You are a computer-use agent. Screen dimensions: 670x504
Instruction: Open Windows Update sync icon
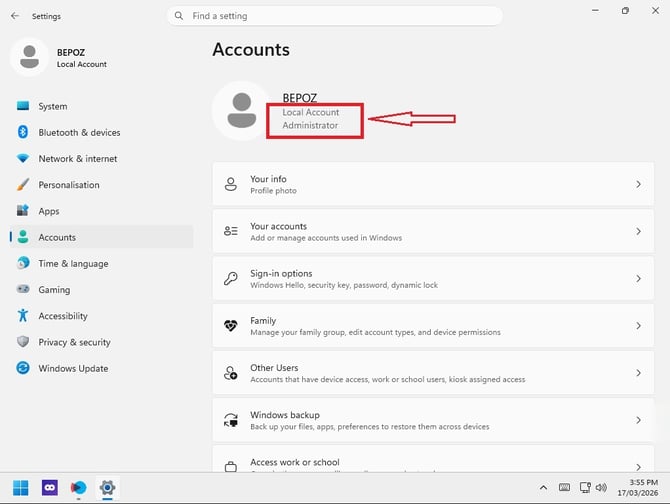pyautogui.click(x=23, y=368)
